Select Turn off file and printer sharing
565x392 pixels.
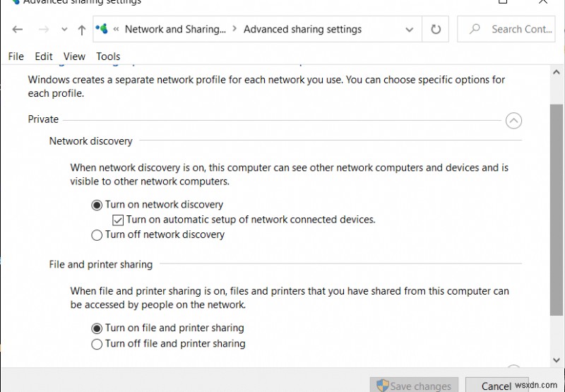pyautogui.click(x=169, y=344)
